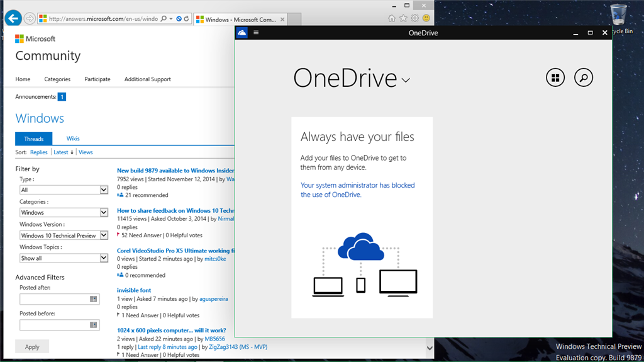Open How to share feedback thread
This screenshot has height=362, width=644.
[175, 211]
